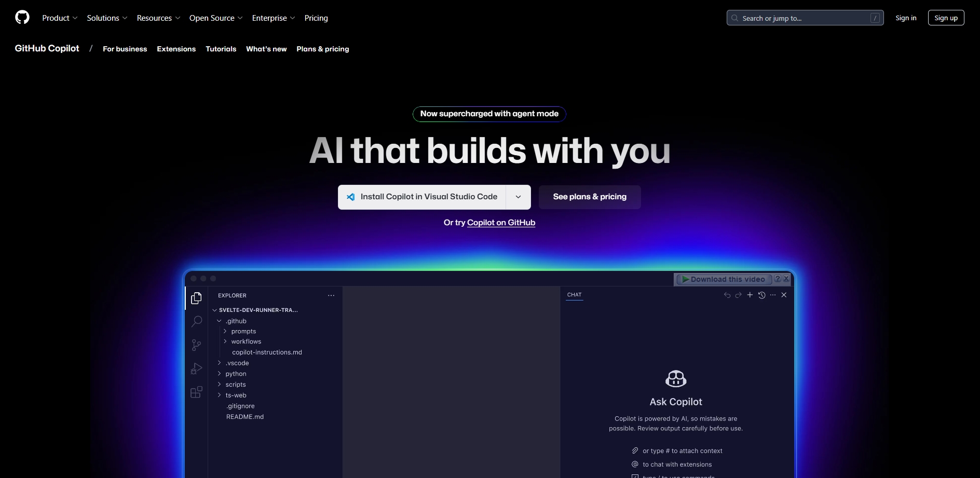Viewport: 980px width, 478px height.
Task: Go to the Extensions sub-navigation tab
Action: (x=176, y=49)
